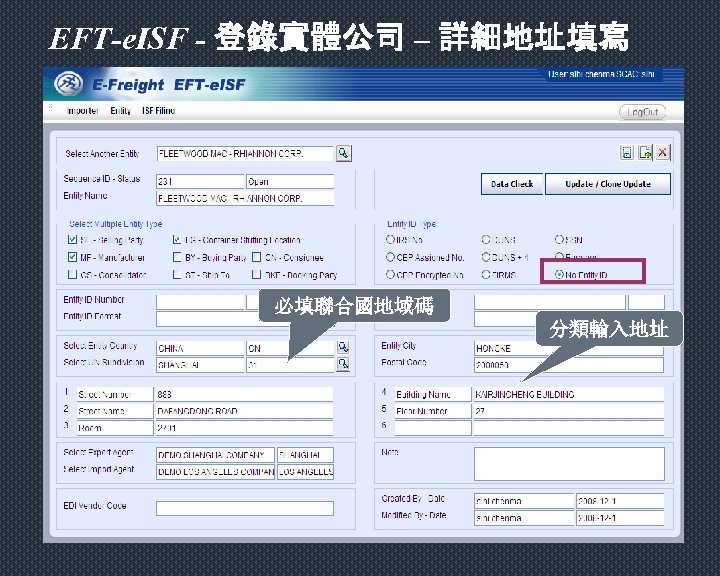This screenshot has height=576, width=720.
Task: Click the Status field showing Open
Action: (x=290, y=181)
